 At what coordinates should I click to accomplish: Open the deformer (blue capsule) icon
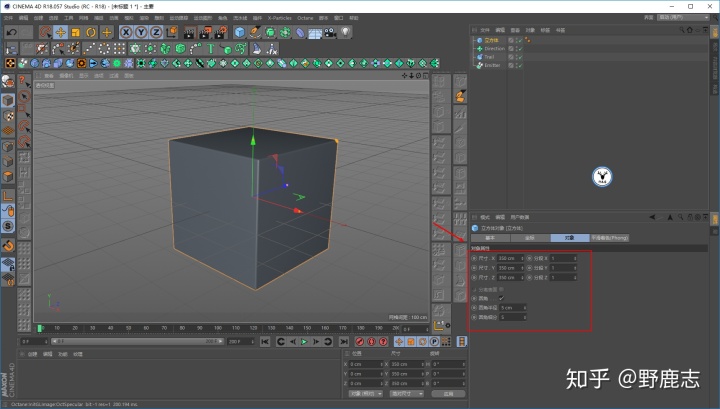click(300, 32)
